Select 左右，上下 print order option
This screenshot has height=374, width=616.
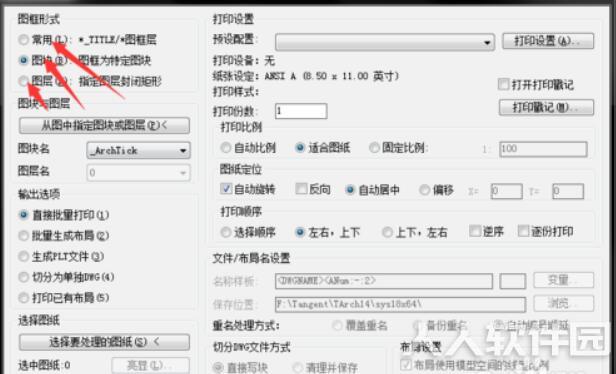[300, 232]
